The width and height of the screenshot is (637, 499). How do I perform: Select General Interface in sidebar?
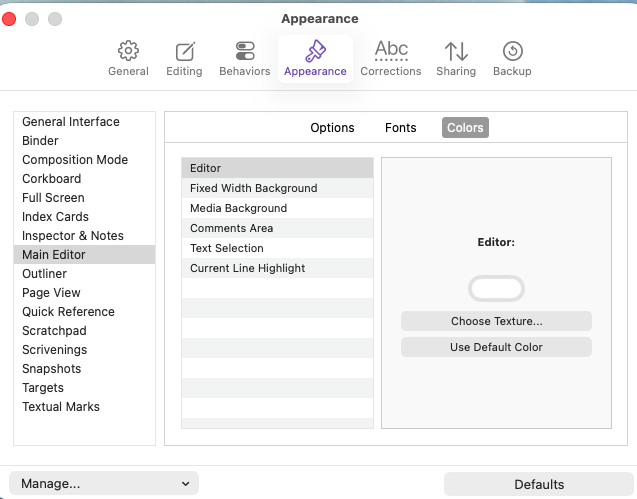tap(84, 121)
